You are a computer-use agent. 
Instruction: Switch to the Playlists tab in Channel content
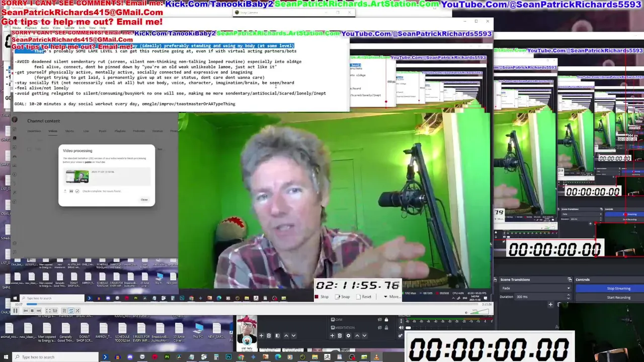(120, 131)
